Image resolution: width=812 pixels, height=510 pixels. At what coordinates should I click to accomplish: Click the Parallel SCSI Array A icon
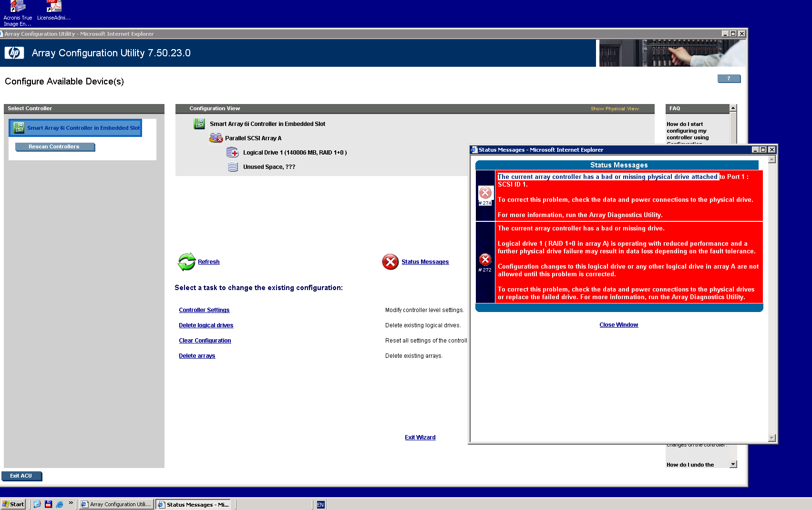pyautogui.click(x=216, y=138)
